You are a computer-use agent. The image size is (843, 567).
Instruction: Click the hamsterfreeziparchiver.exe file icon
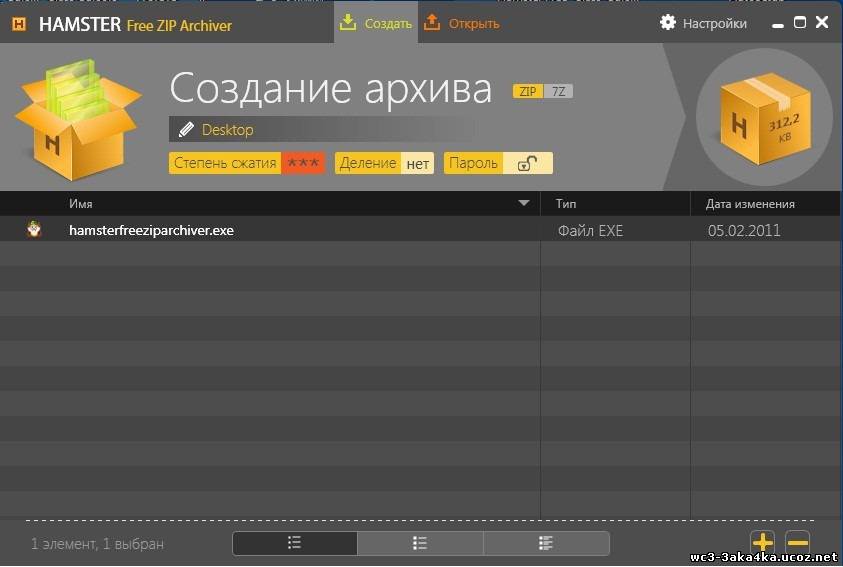[34, 230]
